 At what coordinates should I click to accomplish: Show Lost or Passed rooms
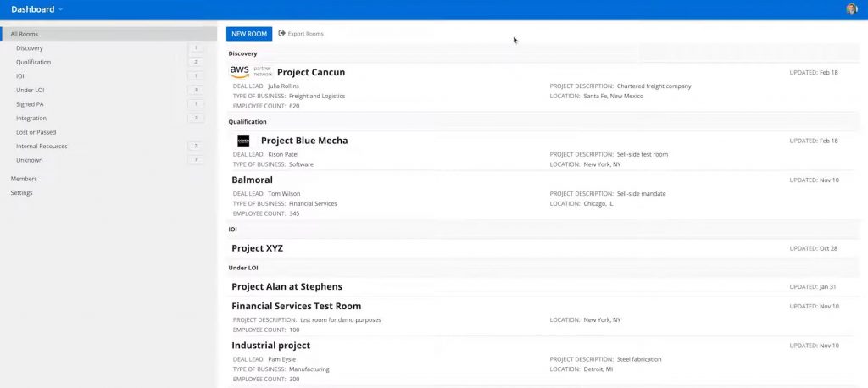coord(36,132)
